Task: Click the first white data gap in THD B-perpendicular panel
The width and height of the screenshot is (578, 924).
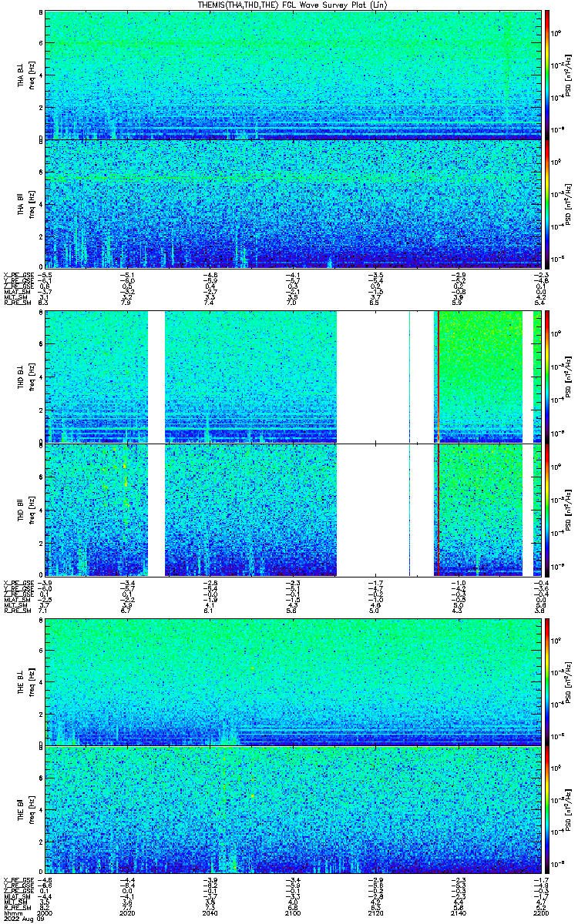Action: pos(156,377)
